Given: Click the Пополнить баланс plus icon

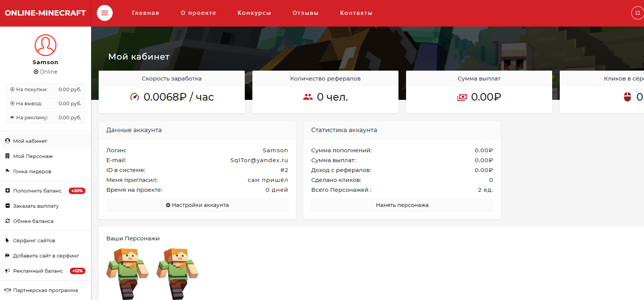Looking at the screenshot, I should coord(8,190).
